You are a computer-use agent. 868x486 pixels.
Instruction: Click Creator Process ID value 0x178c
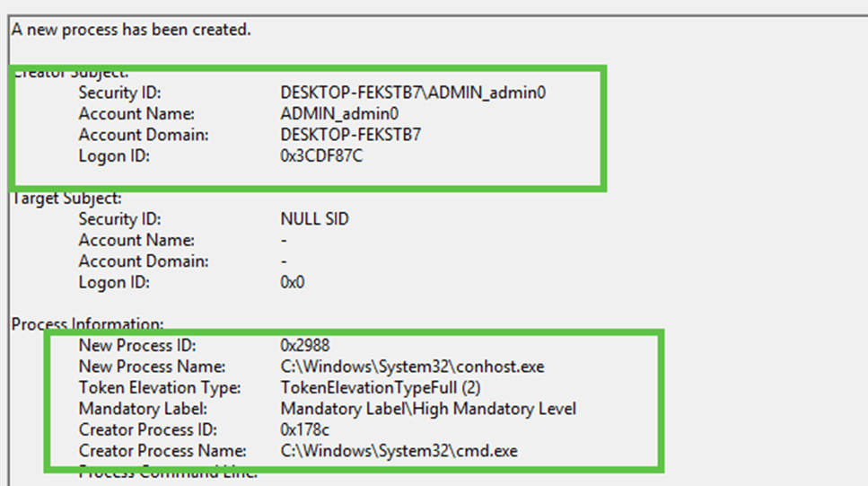305,429
